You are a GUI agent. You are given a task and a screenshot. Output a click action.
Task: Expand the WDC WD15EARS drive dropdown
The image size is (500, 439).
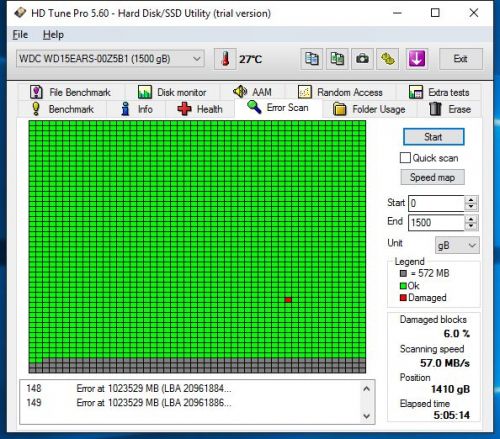[110, 59]
